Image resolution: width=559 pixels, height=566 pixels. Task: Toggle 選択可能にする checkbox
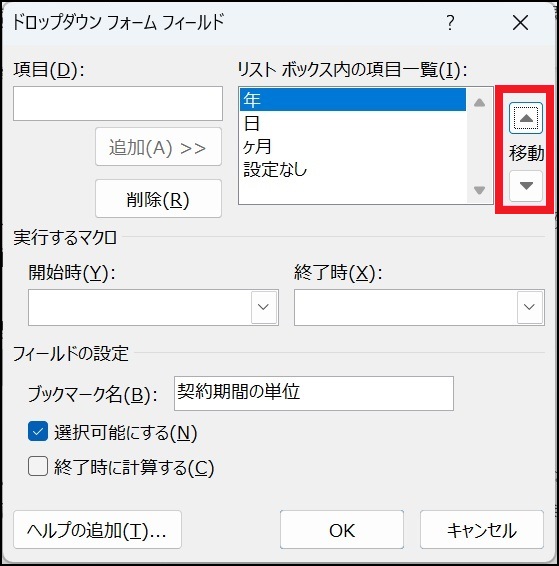pos(38,432)
